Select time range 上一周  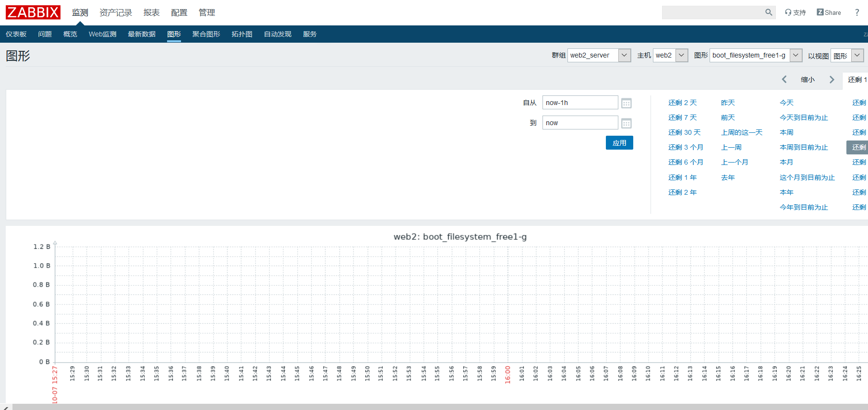coord(731,147)
